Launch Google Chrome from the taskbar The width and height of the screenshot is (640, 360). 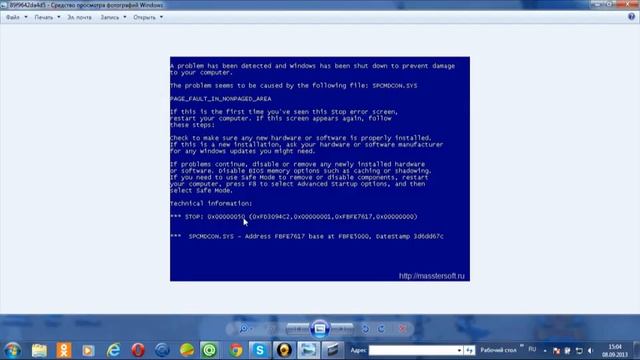click(236, 350)
